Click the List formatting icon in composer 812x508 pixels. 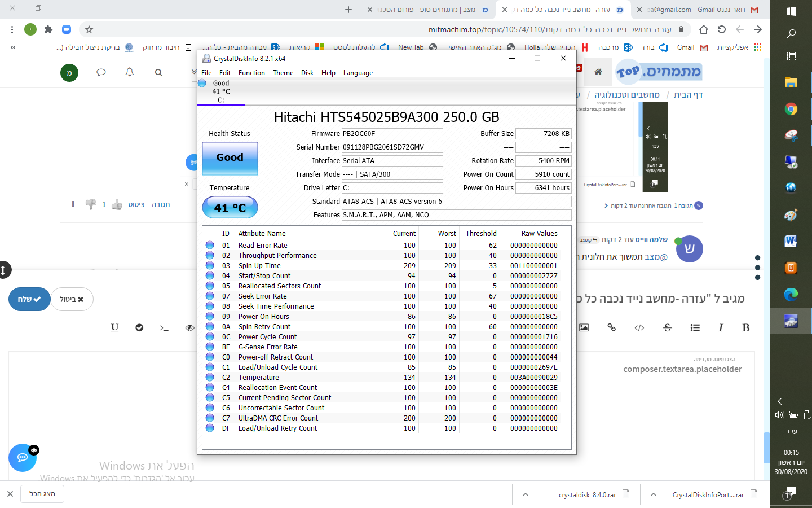pyautogui.click(x=695, y=327)
